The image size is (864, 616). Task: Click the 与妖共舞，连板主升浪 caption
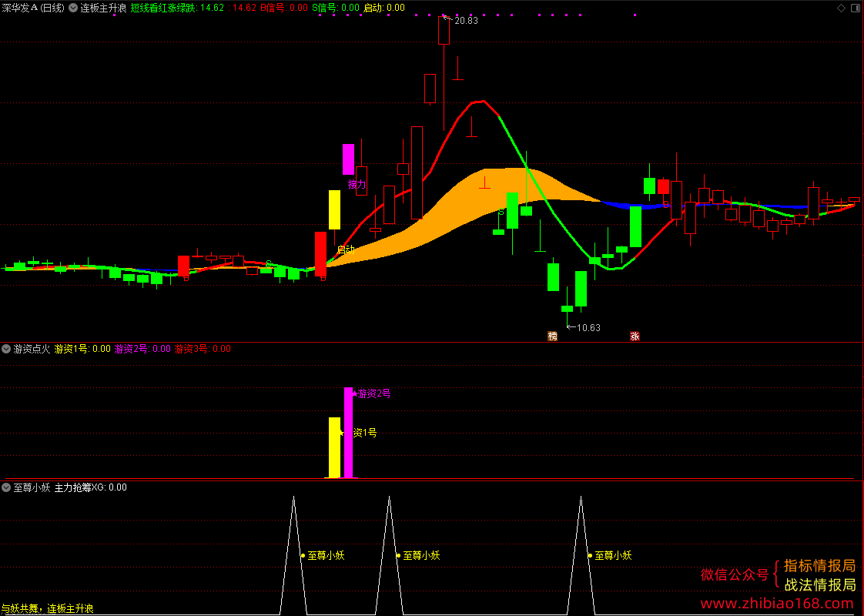coord(48,609)
